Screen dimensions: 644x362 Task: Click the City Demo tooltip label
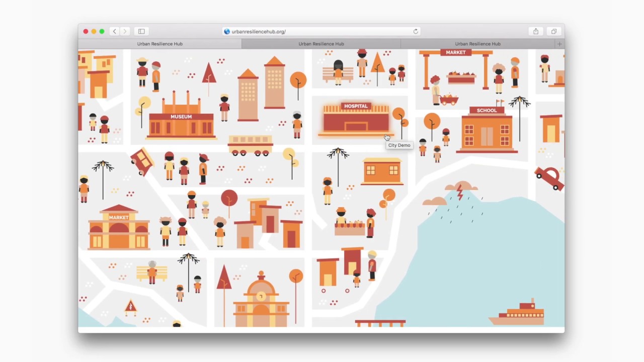[x=399, y=145]
